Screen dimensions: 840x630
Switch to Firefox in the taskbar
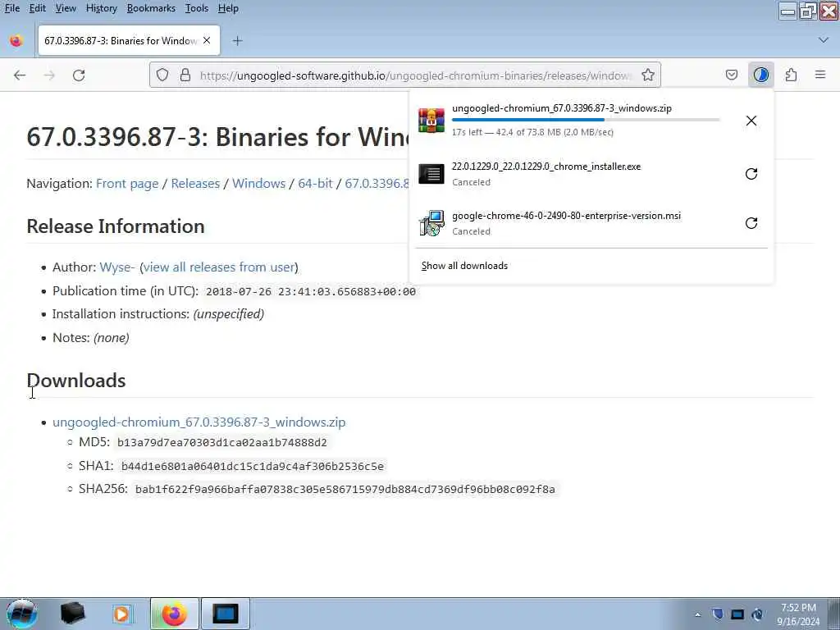174,614
